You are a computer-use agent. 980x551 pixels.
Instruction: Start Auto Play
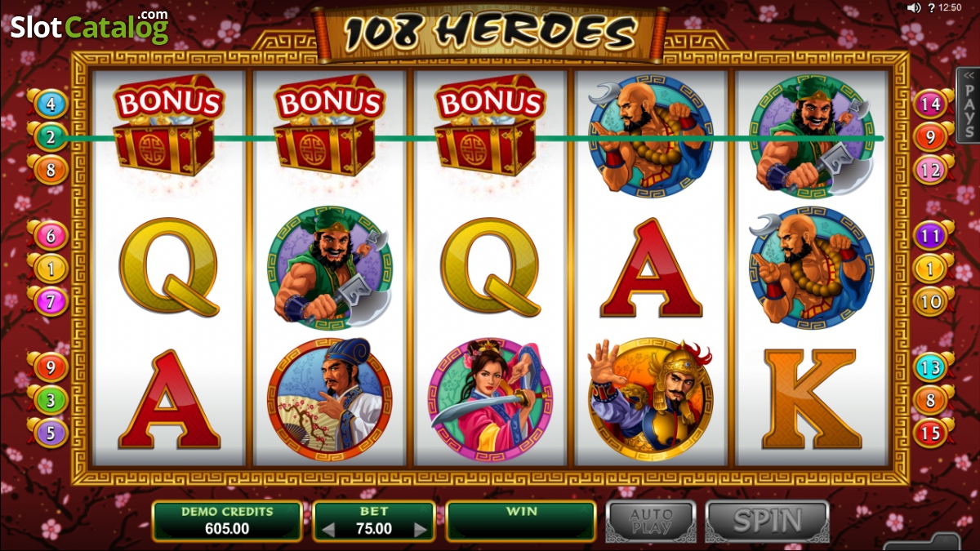[x=651, y=522]
